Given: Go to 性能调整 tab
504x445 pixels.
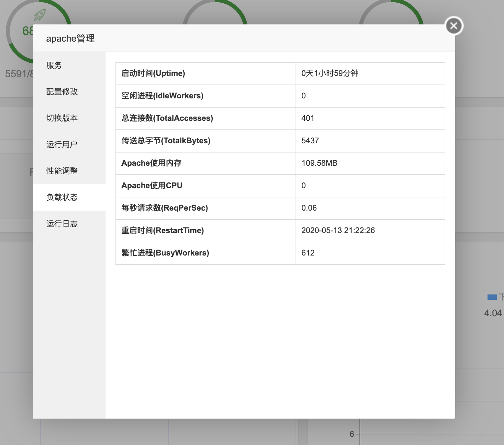Looking at the screenshot, I should [x=69, y=171].
